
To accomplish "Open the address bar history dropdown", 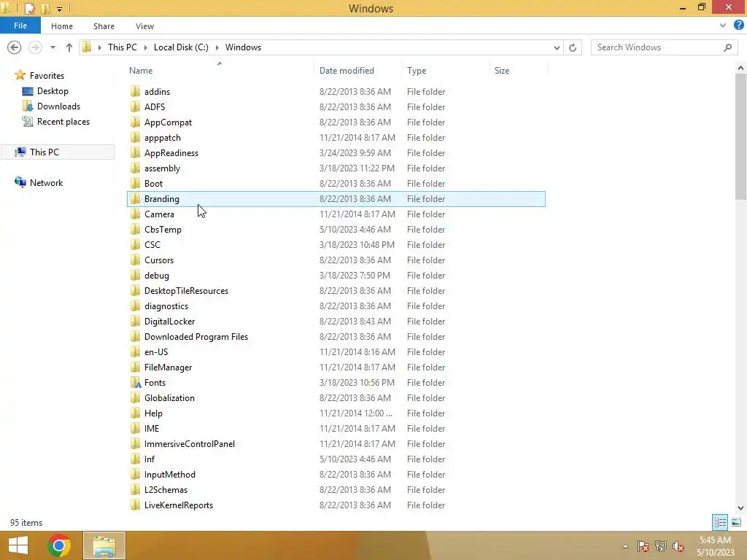I will coord(557,47).
